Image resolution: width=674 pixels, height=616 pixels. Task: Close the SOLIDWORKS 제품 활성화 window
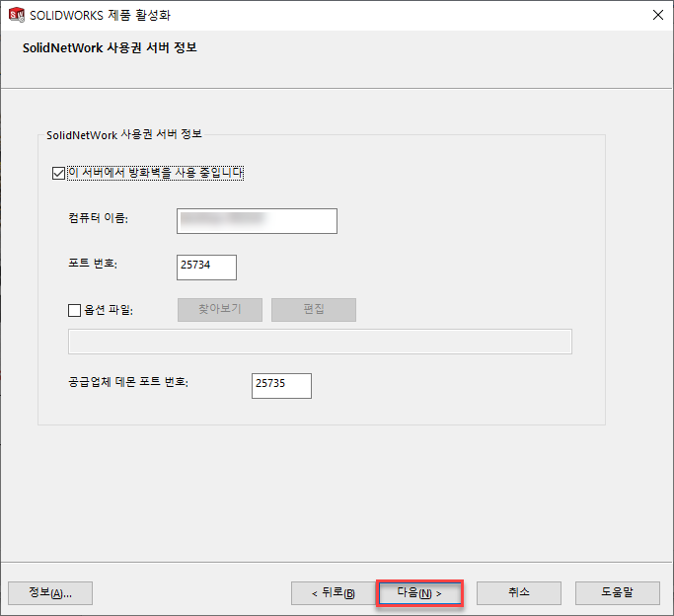pos(657,15)
